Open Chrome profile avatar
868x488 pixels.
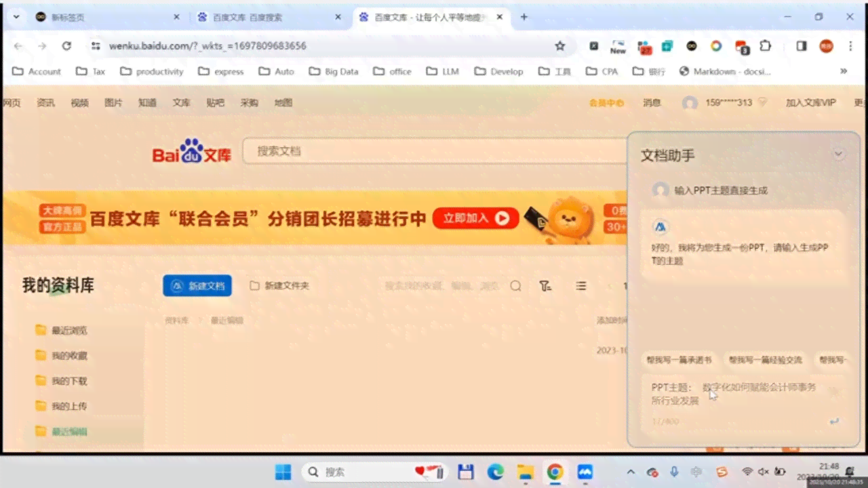[826, 46]
